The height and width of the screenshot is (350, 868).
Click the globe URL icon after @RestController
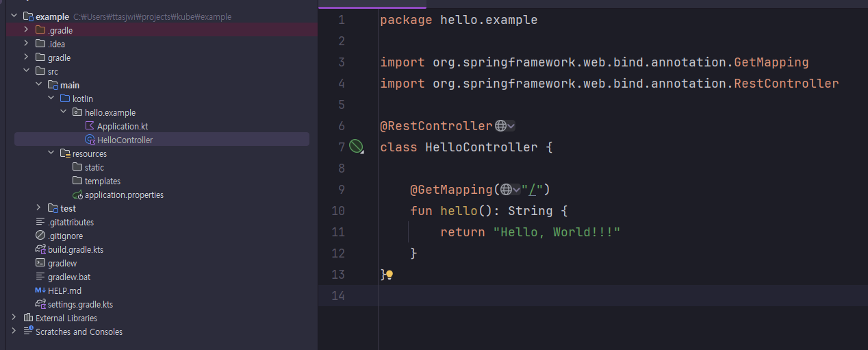click(500, 126)
